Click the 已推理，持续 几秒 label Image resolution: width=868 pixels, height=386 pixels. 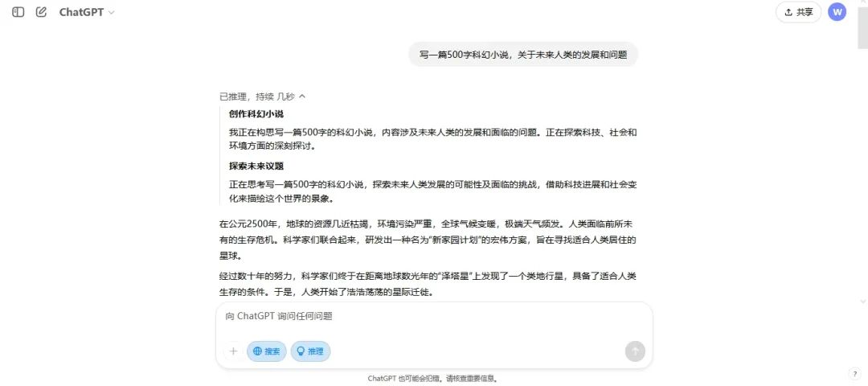(257, 96)
